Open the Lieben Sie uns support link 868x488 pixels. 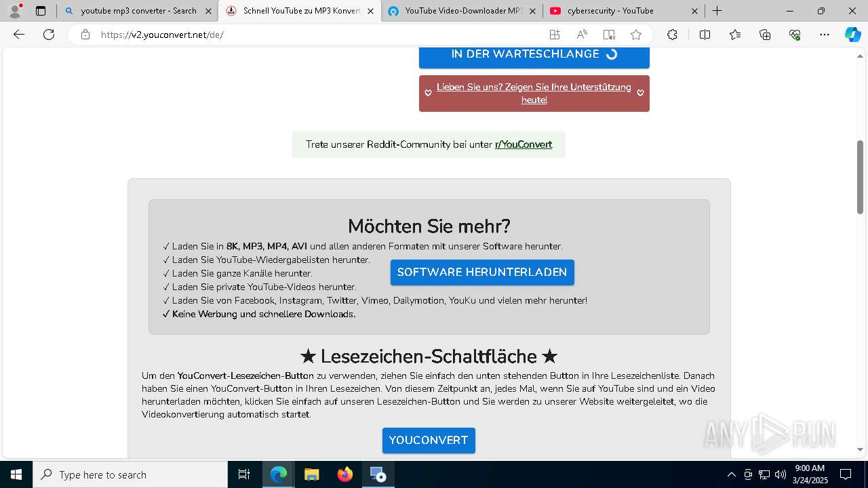[x=534, y=94]
